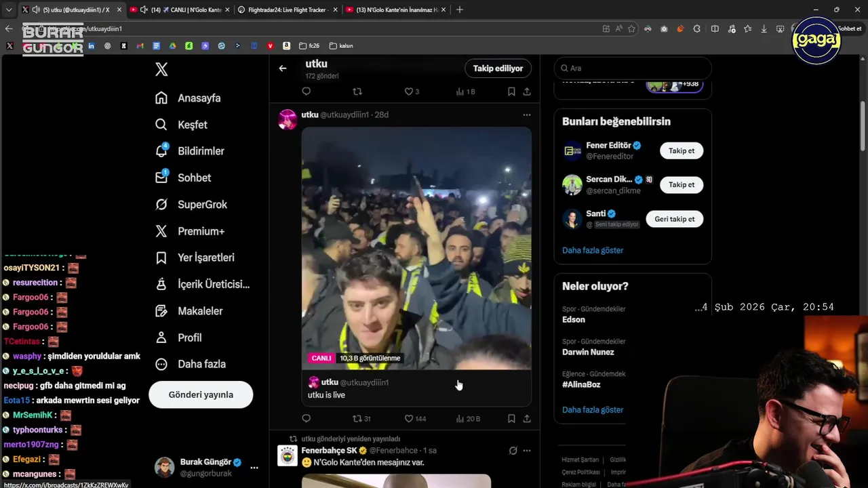
Task: Unmute the CANLI YouTube tab speaker icon
Action: 144,9
